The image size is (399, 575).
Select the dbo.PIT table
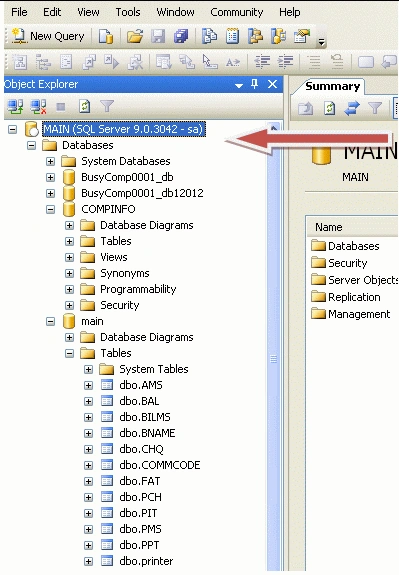click(x=138, y=513)
